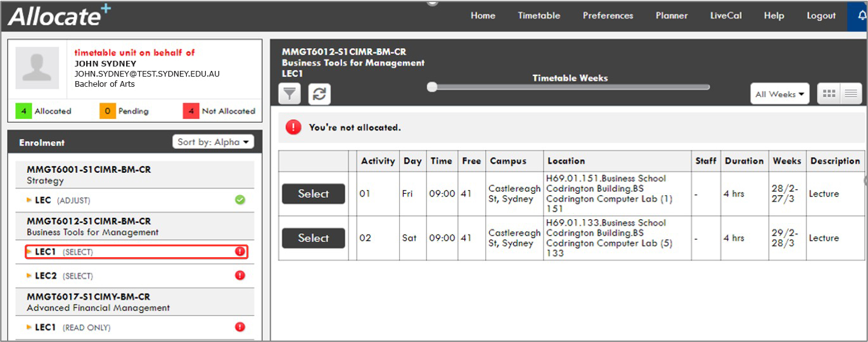Screen dimensions: 868x342
Task: Click the Allocate+ logo
Action: [x=59, y=15]
